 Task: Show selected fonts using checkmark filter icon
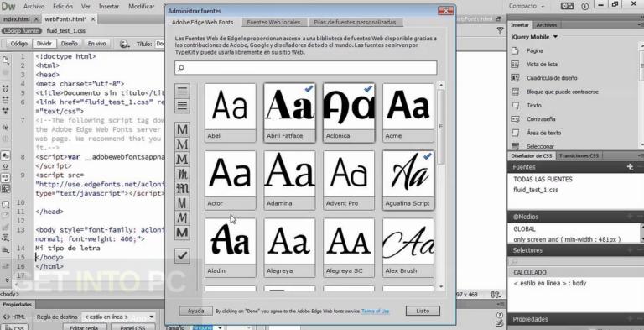click(x=182, y=256)
